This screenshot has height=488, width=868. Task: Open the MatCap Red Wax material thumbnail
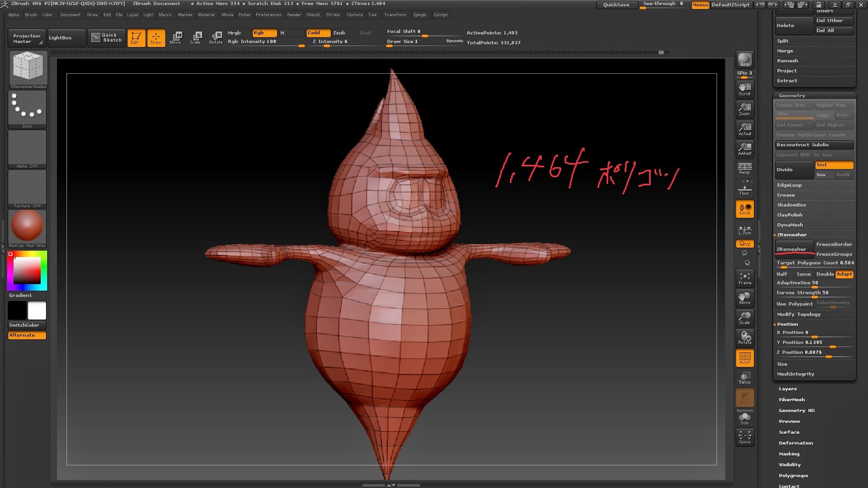(27, 228)
